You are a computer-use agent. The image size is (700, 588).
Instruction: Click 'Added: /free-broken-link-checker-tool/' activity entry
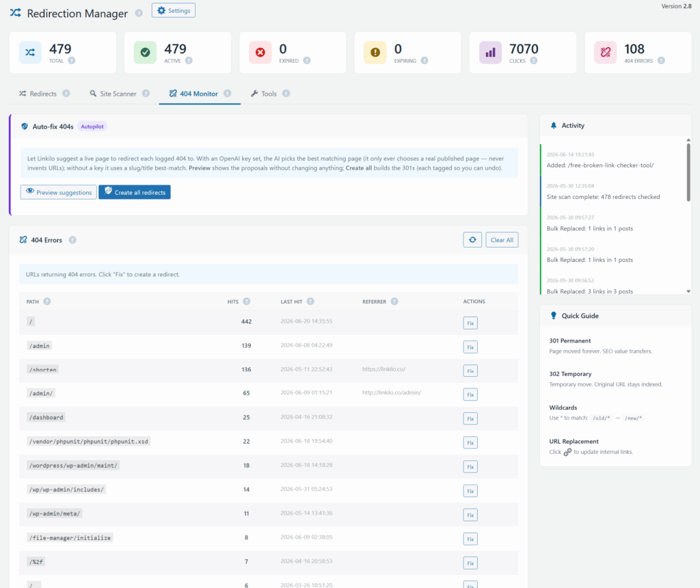[x=600, y=165]
